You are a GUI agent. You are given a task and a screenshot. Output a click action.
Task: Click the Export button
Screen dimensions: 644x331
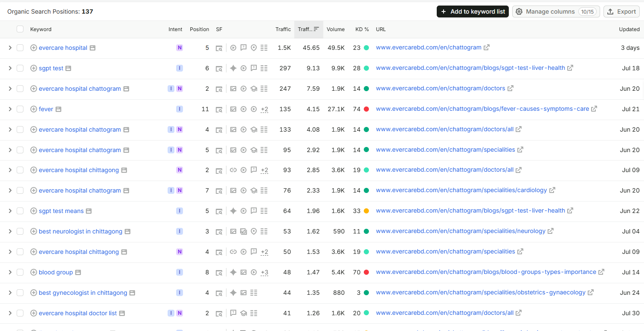coord(621,12)
